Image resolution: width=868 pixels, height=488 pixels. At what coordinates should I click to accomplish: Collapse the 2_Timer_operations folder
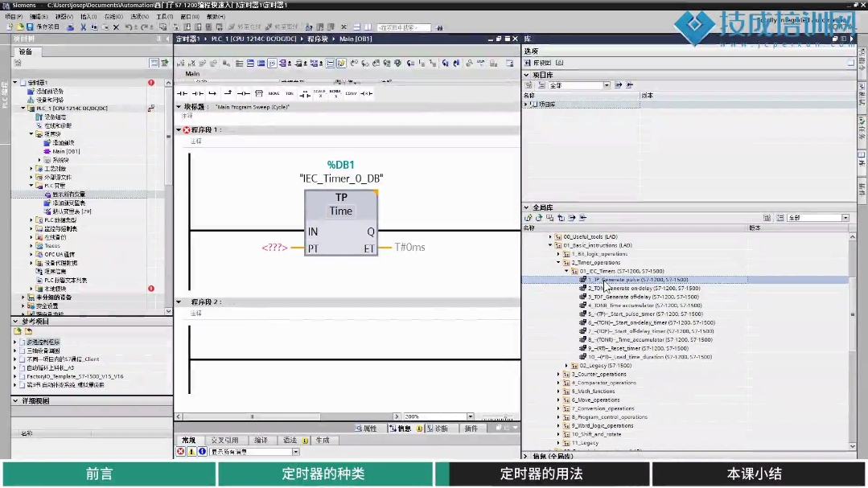click(x=558, y=262)
